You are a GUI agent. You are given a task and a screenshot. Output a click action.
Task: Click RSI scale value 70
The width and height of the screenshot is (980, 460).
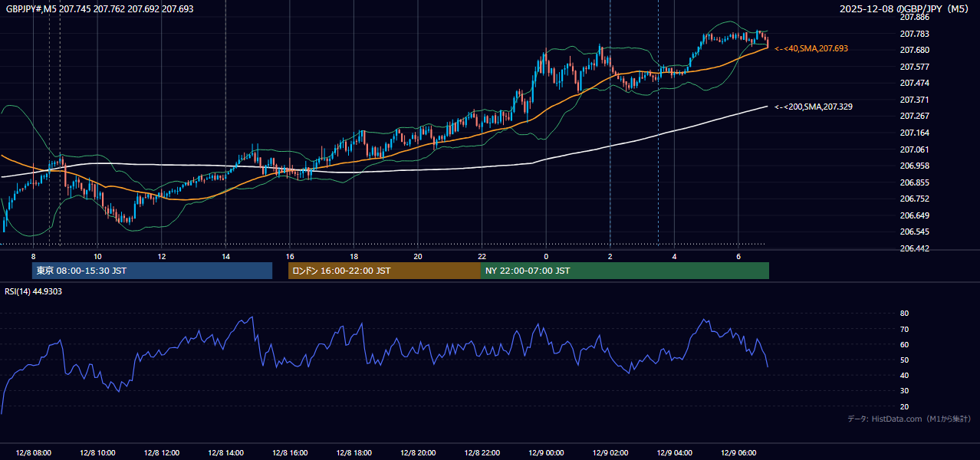pos(904,329)
